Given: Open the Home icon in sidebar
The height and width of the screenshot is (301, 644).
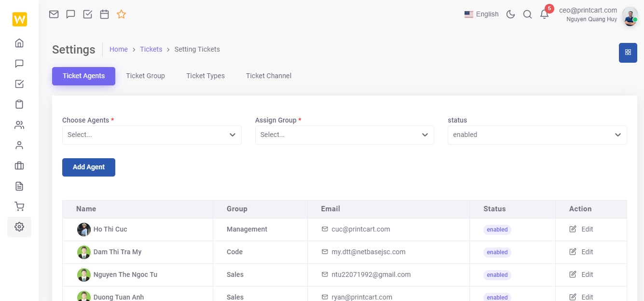Looking at the screenshot, I should click(x=19, y=43).
